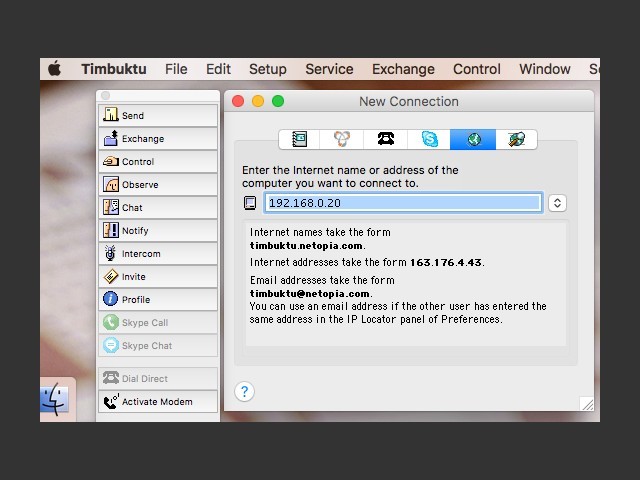This screenshot has width=640, height=480.
Task: Zoom the New Connection window
Action: pos(278,101)
